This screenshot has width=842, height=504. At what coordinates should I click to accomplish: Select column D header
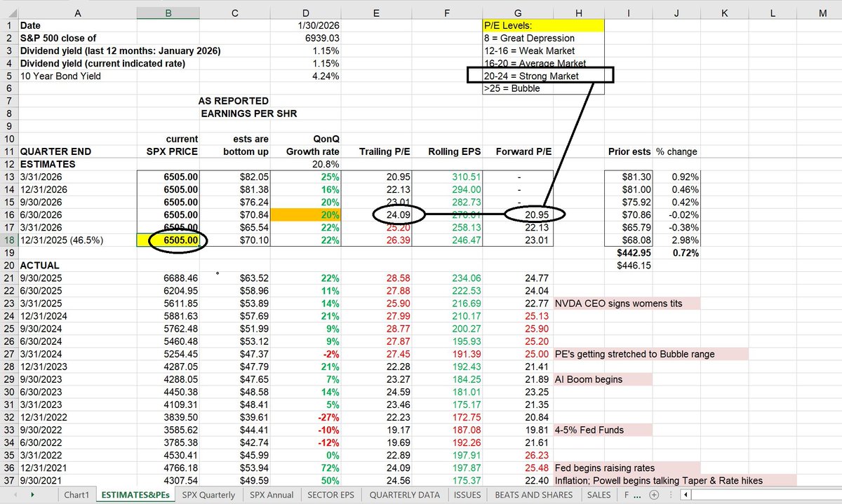307,13
